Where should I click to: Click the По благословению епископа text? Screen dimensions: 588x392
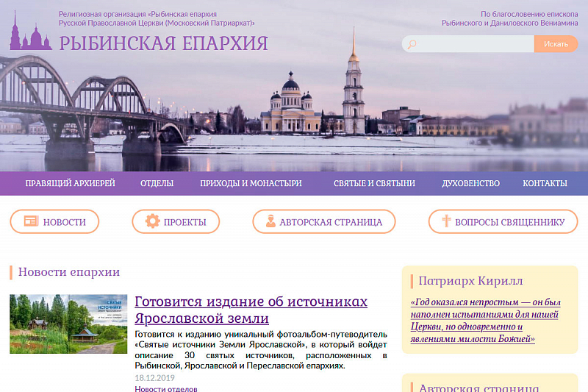coord(509,19)
